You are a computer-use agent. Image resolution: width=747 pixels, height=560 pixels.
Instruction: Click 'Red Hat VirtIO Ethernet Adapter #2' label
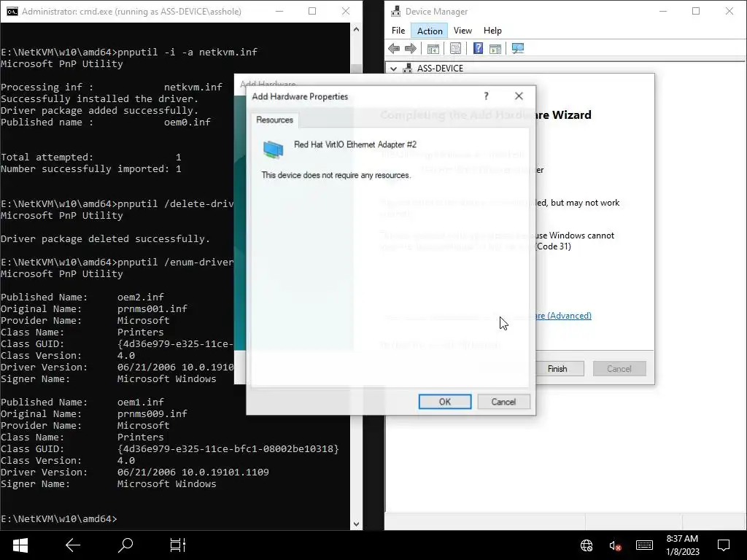[355, 144]
